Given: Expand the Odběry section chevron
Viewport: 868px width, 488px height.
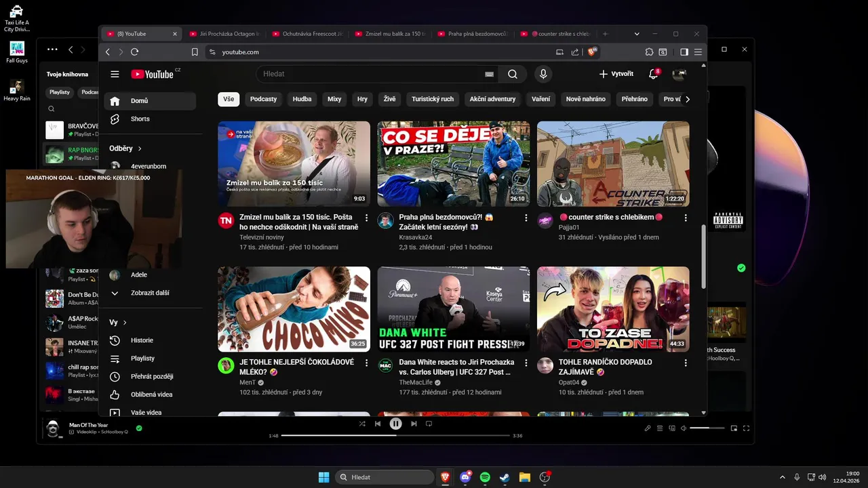Looking at the screenshot, I should coord(140,148).
